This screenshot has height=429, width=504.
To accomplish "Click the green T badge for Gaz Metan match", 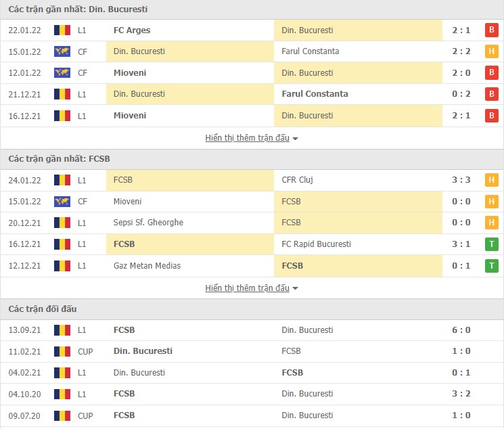I will (492, 266).
